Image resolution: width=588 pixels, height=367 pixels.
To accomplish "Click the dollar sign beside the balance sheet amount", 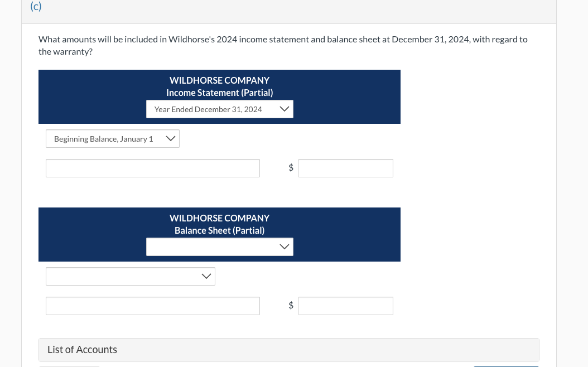I will tap(291, 305).
